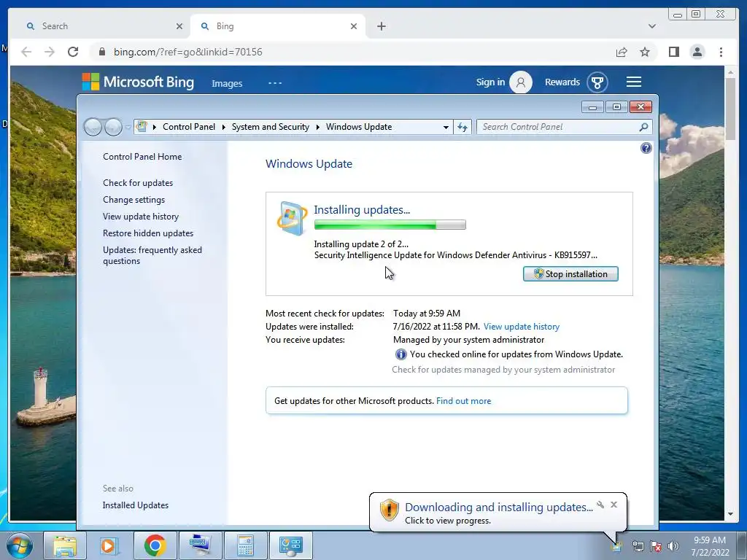Image resolution: width=747 pixels, height=560 pixels.
Task: Open Windows Explorer from taskbar
Action: click(65, 545)
